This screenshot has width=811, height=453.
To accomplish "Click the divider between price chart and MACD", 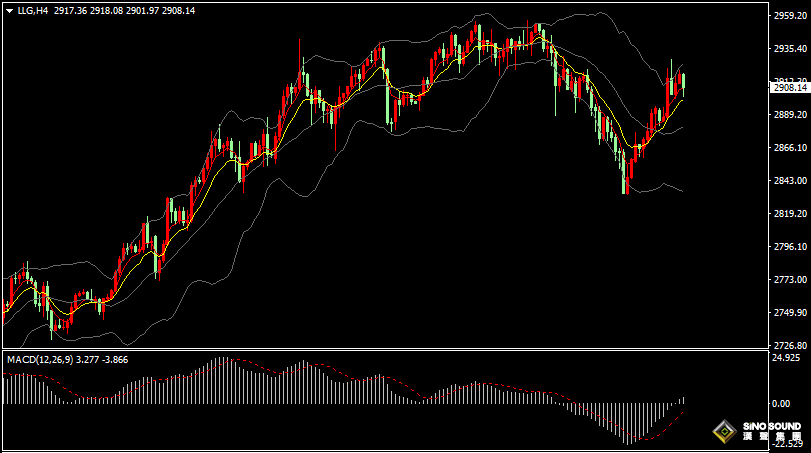I will [x=380, y=350].
